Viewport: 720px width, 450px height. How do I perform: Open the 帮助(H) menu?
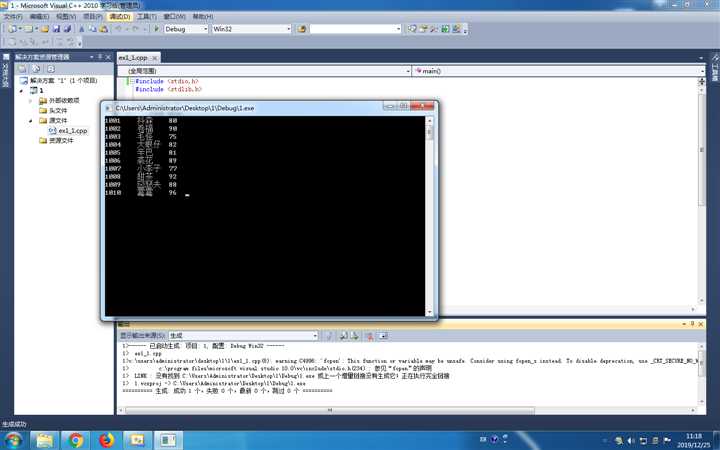[203, 17]
